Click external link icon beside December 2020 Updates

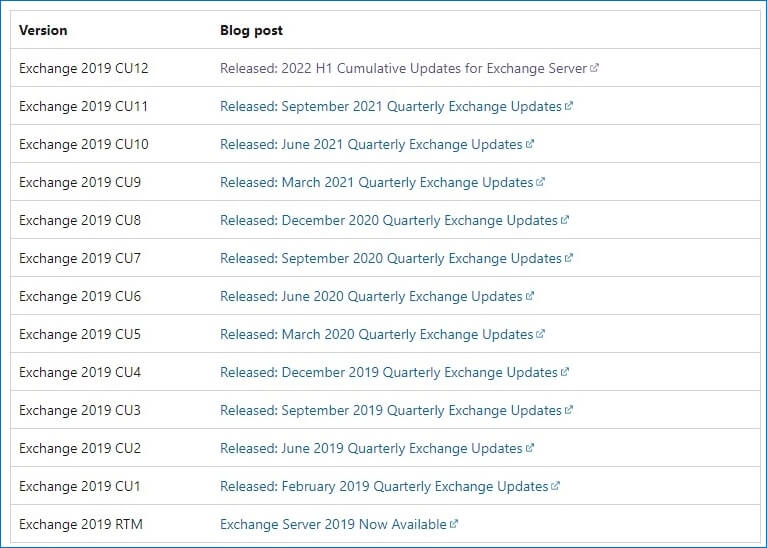(x=564, y=220)
